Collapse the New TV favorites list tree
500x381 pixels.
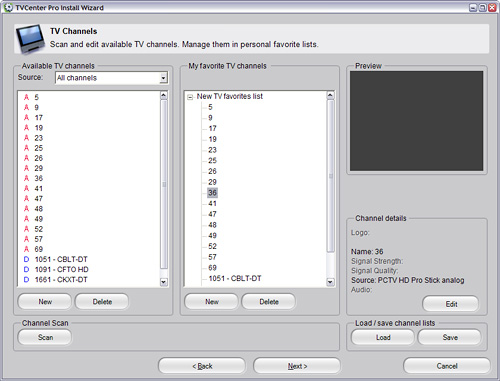tap(190, 97)
